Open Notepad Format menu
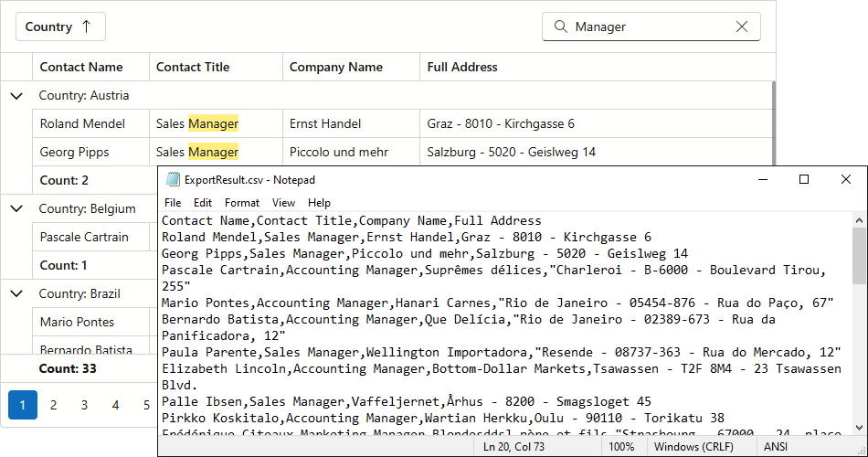Viewport: 868px width, 457px height. pos(242,203)
